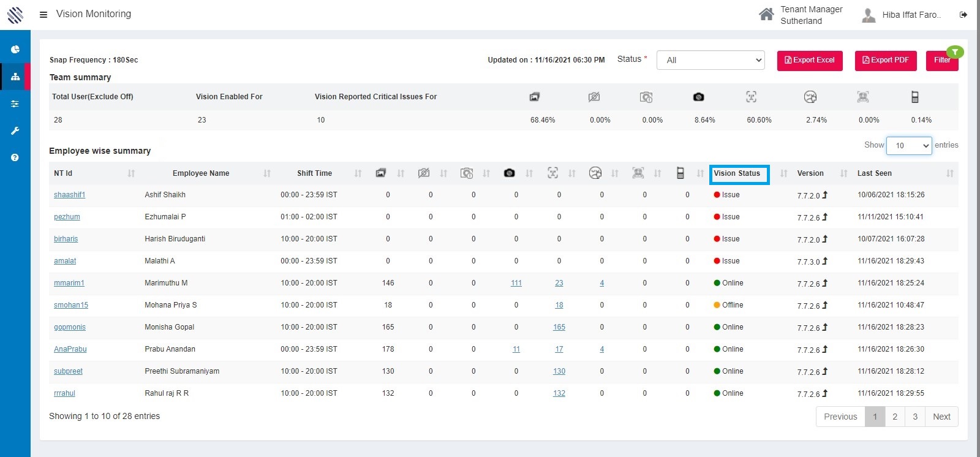Open the 132 linked count for Rahul raj
980x457 pixels.
coord(559,393)
